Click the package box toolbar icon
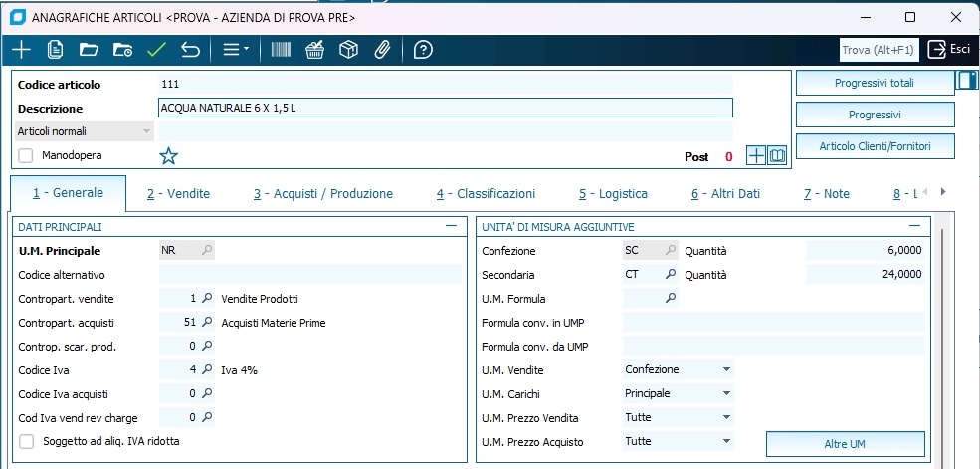This screenshot has width=980, height=469. [x=348, y=50]
